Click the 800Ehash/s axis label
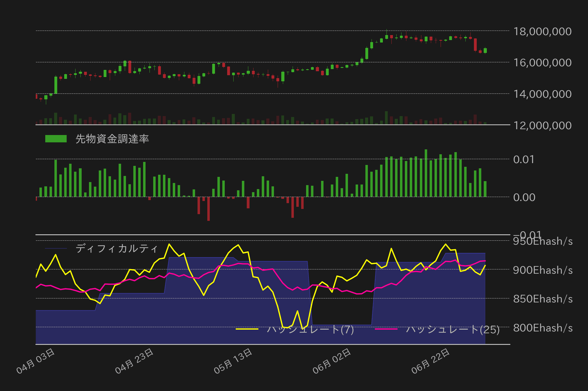Screen dimensions: 588x391 click(x=544, y=328)
